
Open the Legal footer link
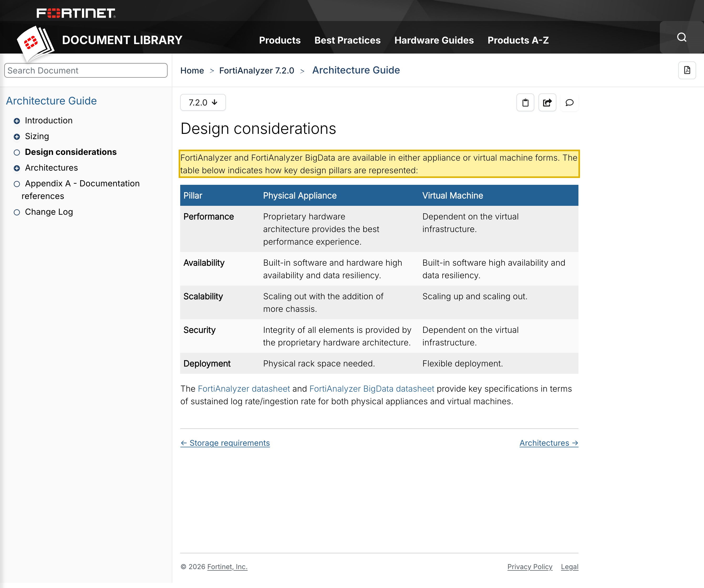pos(570,566)
